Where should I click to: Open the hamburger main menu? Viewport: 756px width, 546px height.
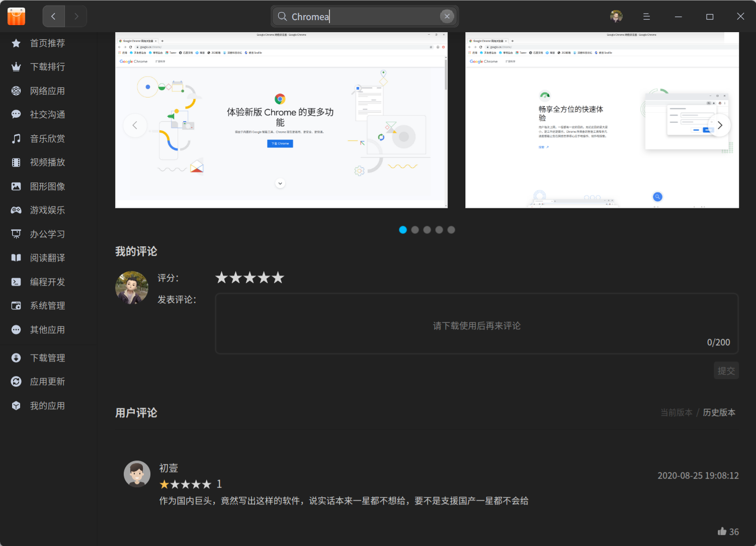(x=646, y=17)
